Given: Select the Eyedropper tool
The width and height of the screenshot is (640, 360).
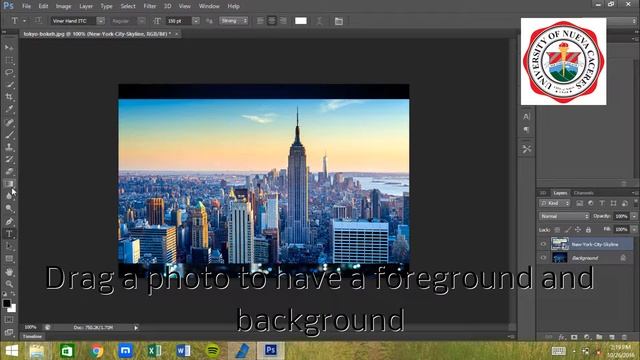Looking at the screenshot, I should coord(9,109).
